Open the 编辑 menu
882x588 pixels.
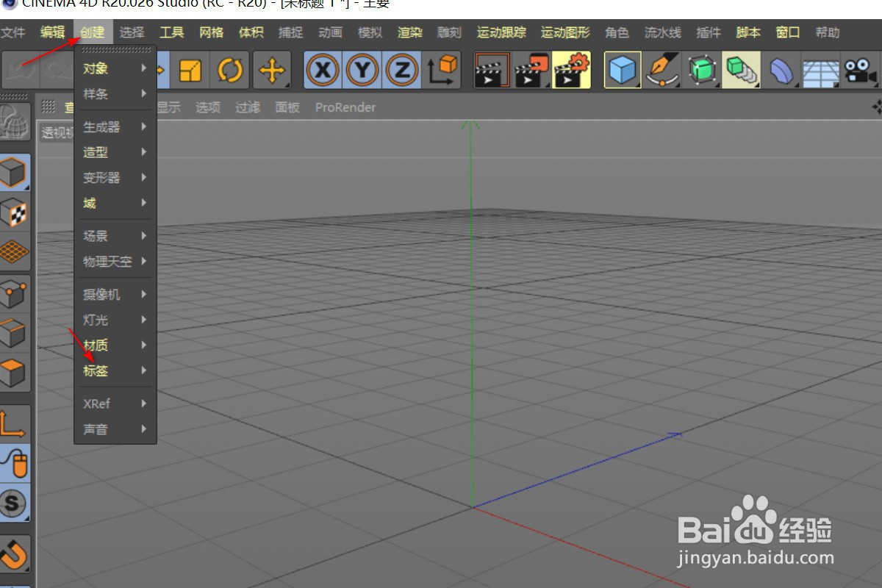point(53,32)
